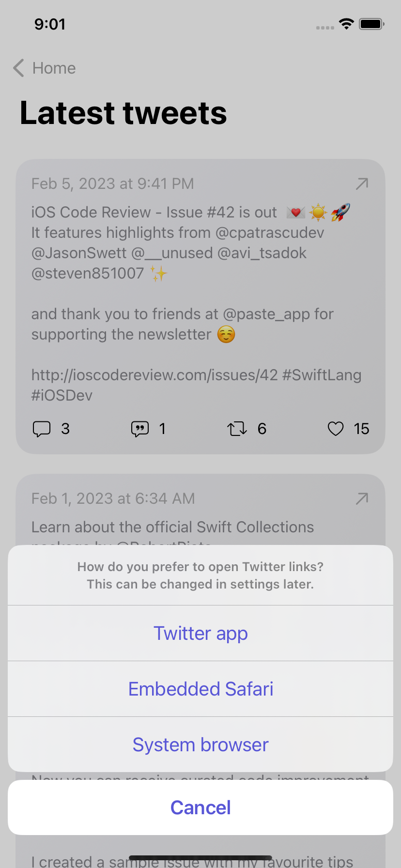Dismiss the sheet with Cancel
The height and width of the screenshot is (868, 401).
point(200,807)
